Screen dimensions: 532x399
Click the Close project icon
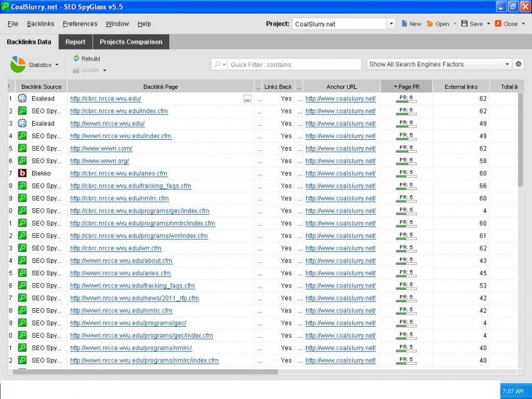coord(498,23)
